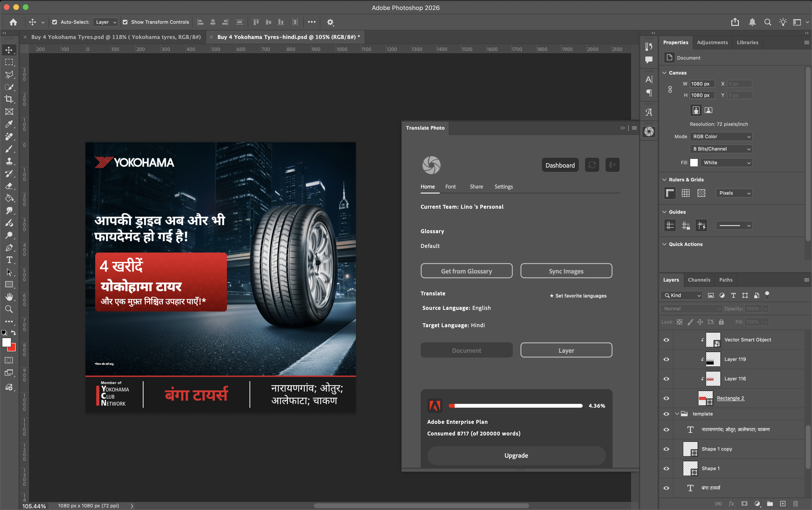812x510 pixels.
Task: Select the Pen tool
Action: click(x=9, y=248)
